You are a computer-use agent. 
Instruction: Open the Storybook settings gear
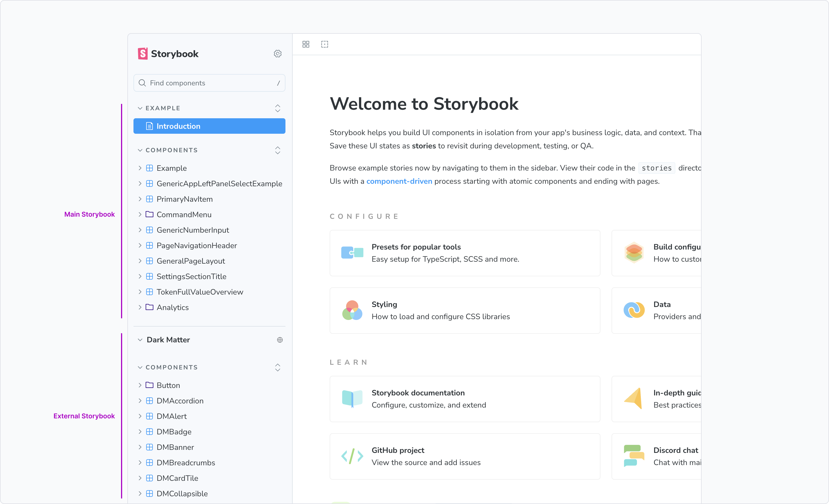(x=277, y=54)
